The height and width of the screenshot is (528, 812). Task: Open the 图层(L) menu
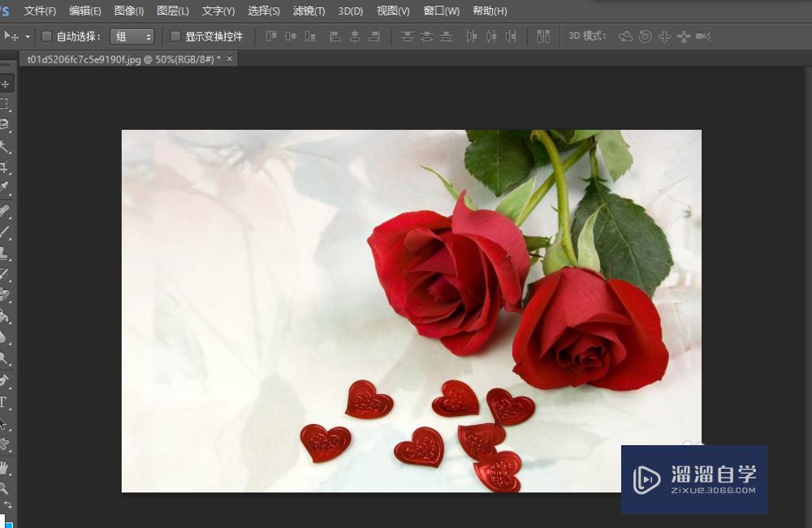click(172, 11)
